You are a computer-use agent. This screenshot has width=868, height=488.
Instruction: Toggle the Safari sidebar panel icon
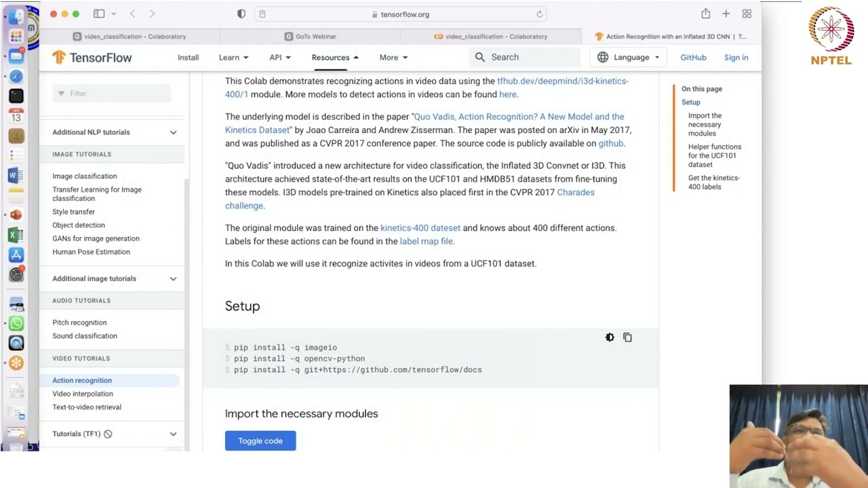tap(99, 14)
